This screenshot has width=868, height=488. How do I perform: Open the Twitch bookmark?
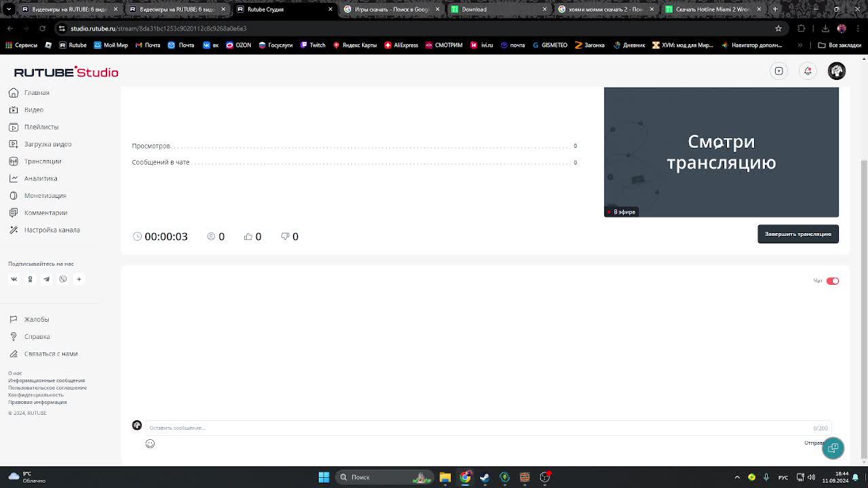313,45
